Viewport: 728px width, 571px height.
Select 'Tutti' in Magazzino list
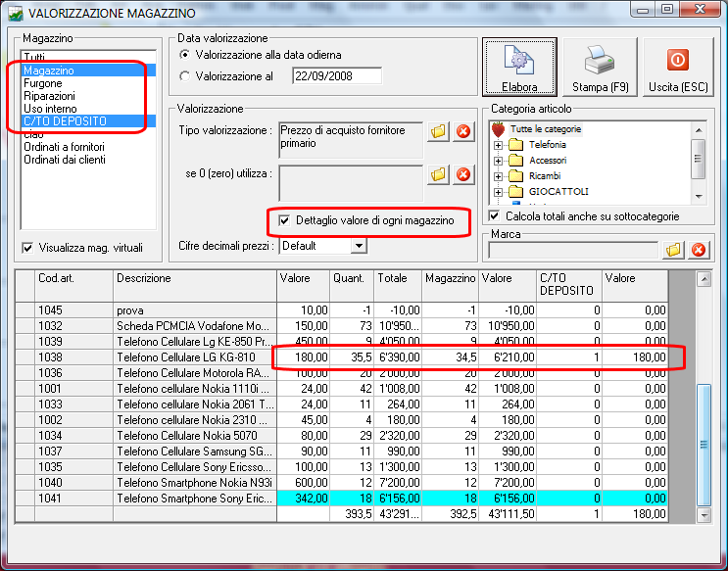coord(88,57)
